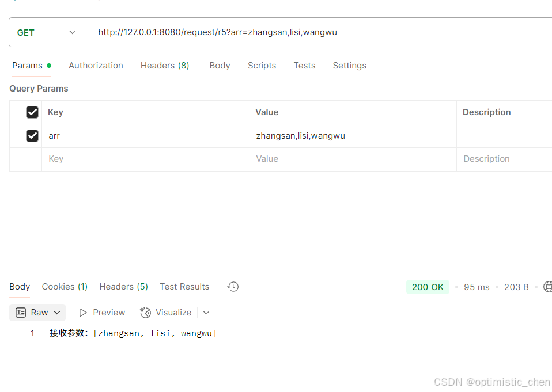Click the Query Params heading
This screenshot has height=392, width=552.
[x=39, y=89]
